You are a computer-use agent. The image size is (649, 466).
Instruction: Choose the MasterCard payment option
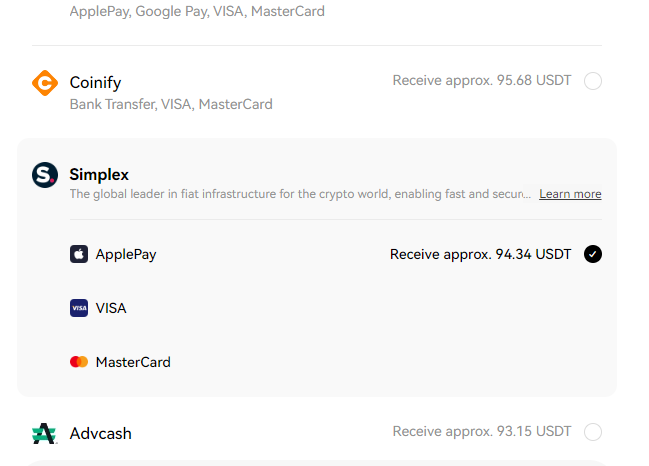pyautogui.click(x=133, y=362)
